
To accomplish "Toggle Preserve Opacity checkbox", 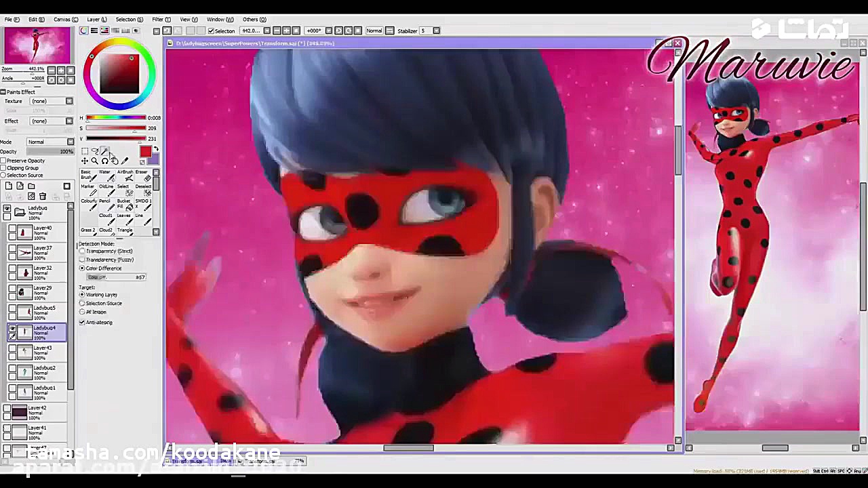I will click(3, 161).
